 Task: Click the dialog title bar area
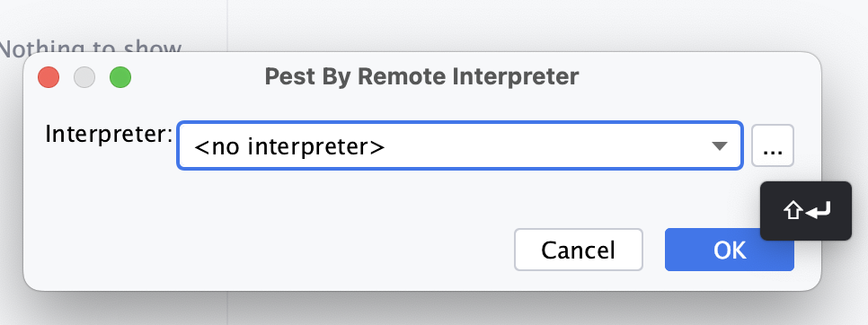point(421,76)
